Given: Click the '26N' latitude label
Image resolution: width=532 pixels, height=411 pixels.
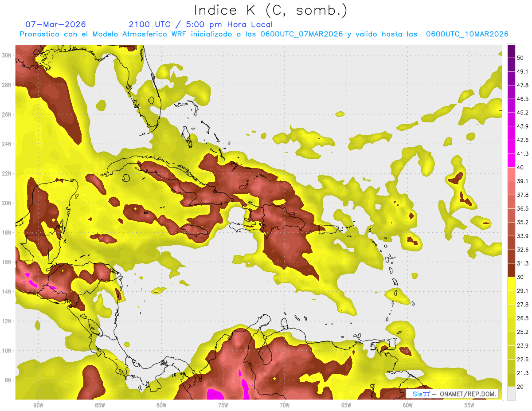Looking at the screenshot, I should point(7,114).
